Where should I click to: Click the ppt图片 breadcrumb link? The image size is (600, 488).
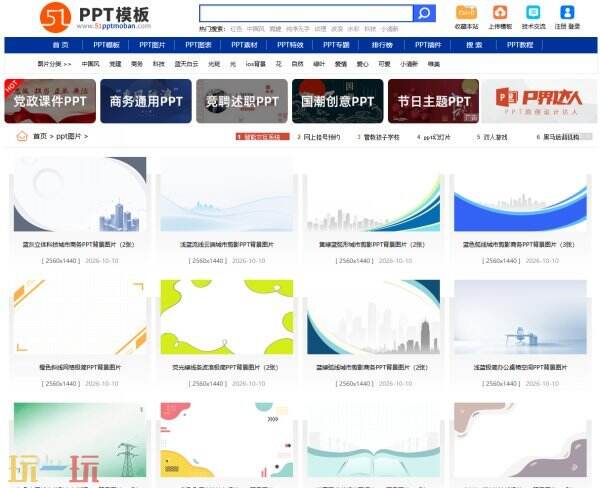68,136
